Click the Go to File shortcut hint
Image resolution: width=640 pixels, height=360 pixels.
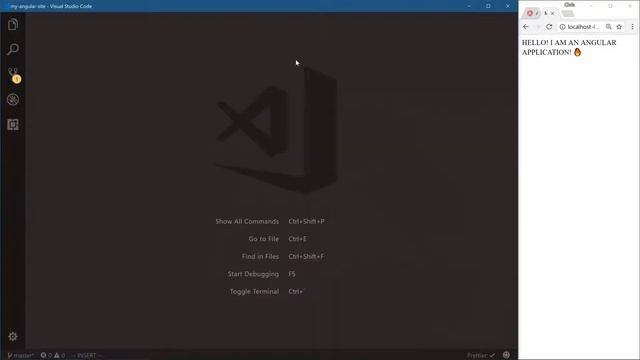point(278,239)
